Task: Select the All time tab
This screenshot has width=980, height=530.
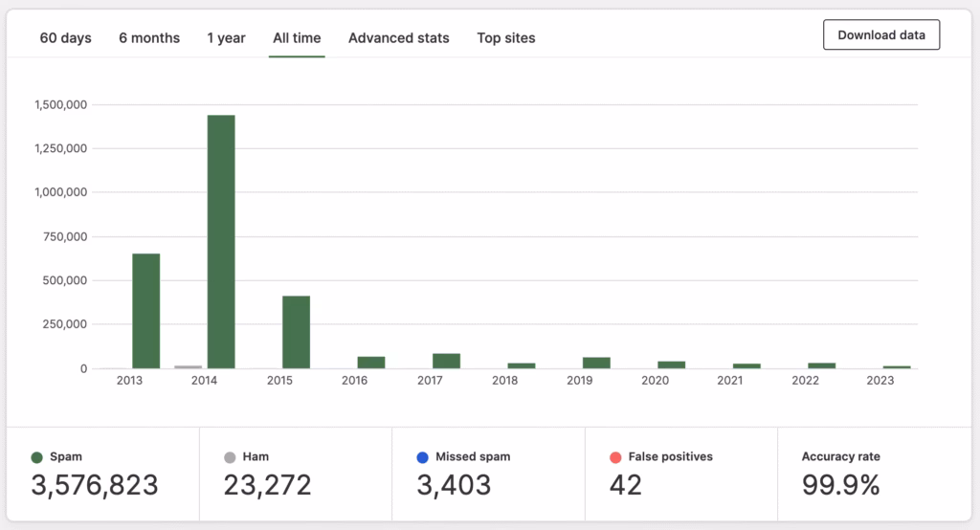Action: pos(297,38)
